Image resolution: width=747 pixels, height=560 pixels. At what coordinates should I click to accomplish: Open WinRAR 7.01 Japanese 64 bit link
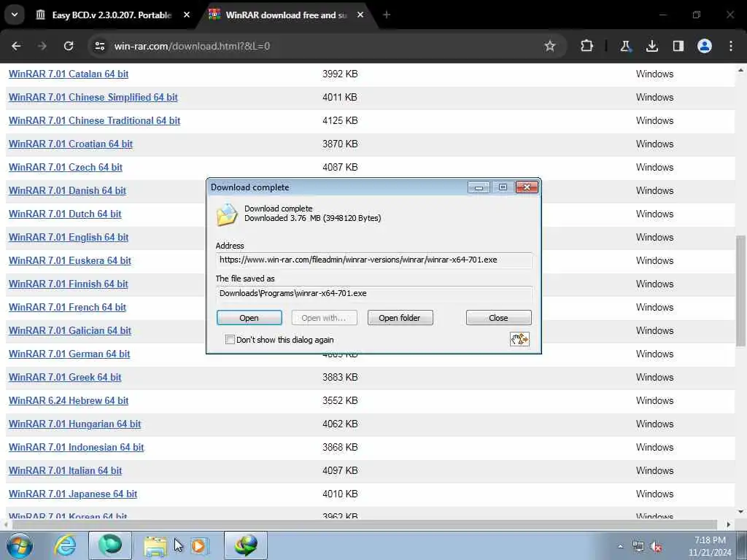pyautogui.click(x=73, y=494)
